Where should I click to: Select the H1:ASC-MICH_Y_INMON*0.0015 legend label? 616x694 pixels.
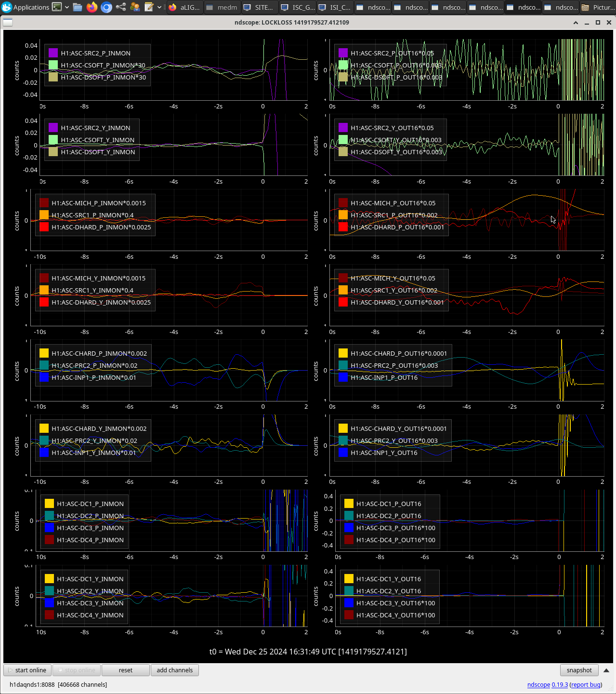pos(99,278)
